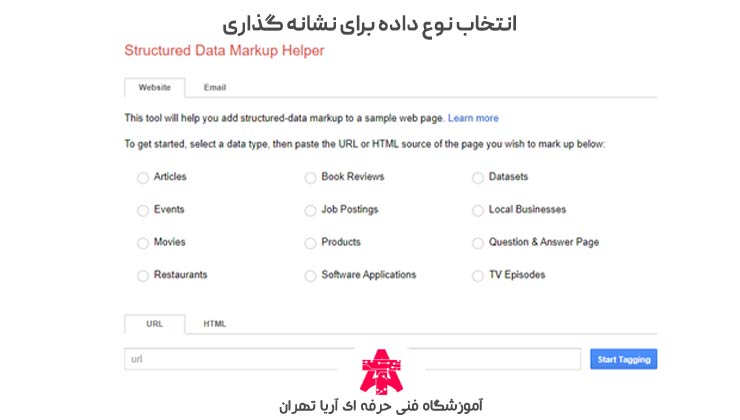Image resolution: width=740 pixels, height=420 pixels.
Task: Choose the Job Postings option
Action: (x=310, y=210)
